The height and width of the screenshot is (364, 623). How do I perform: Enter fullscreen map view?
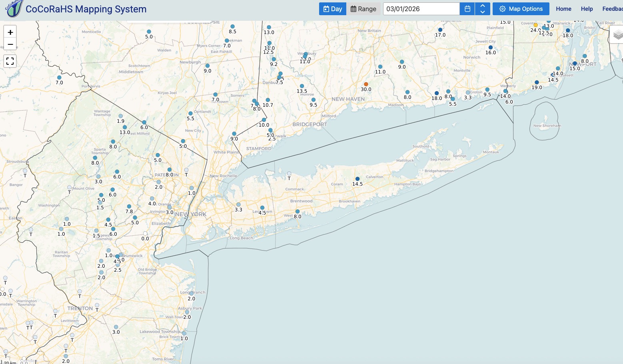(10, 61)
